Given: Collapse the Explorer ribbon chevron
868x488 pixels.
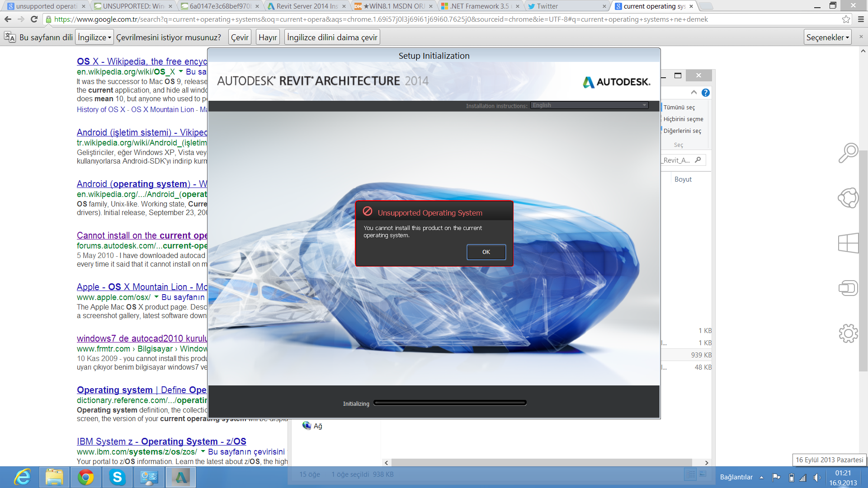Looking at the screenshot, I should pos(694,93).
